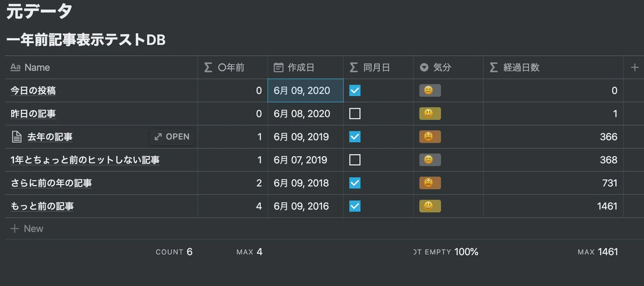Click mood tag for 昨日の記事

click(x=430, y=113)
